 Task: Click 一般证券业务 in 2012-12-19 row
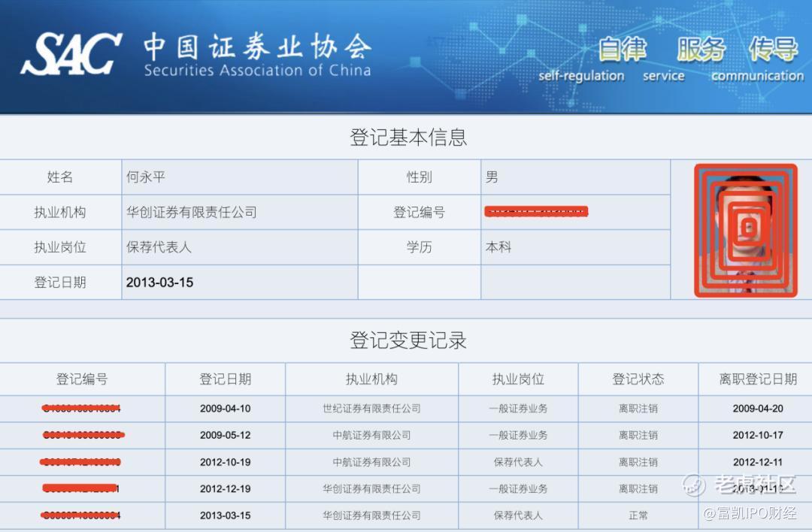[x=518, y=489]
